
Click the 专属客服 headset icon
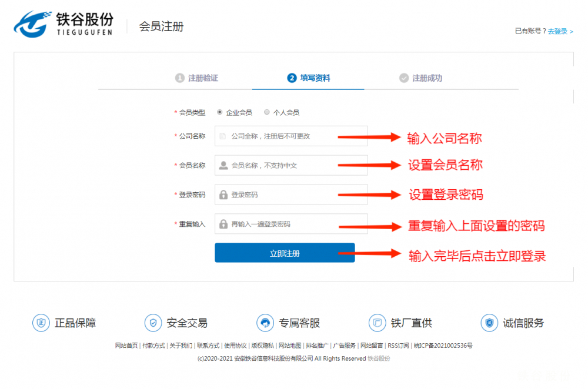[265, 323]
